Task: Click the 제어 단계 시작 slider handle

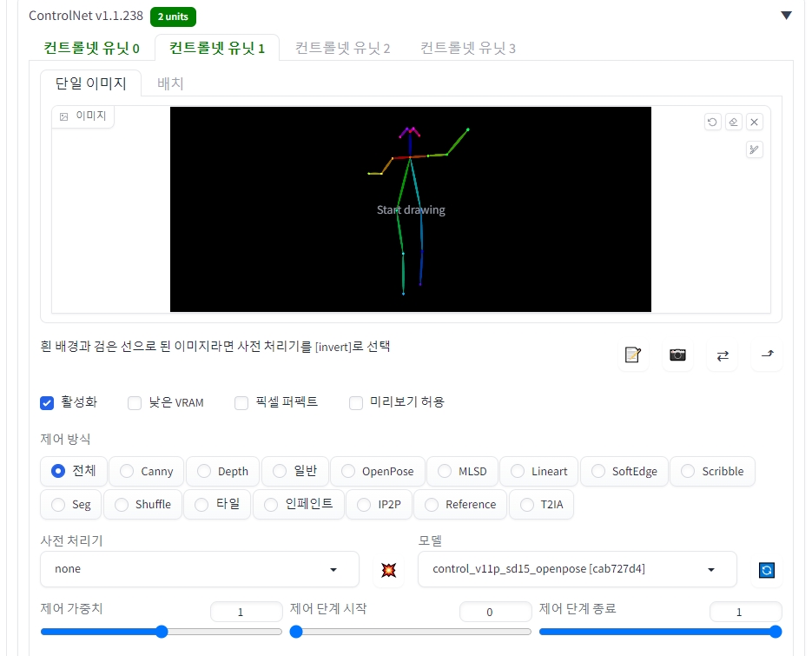Action: [295, 632]
